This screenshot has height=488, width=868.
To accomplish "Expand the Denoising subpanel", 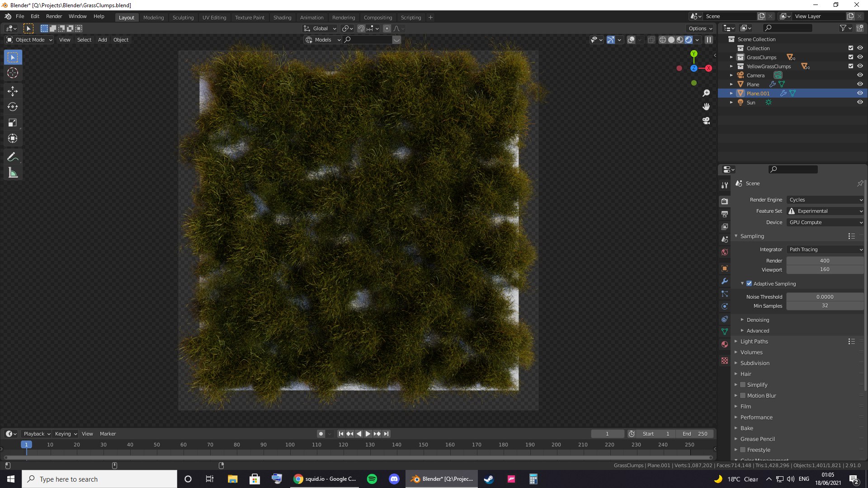I will (x=757, y=320).
